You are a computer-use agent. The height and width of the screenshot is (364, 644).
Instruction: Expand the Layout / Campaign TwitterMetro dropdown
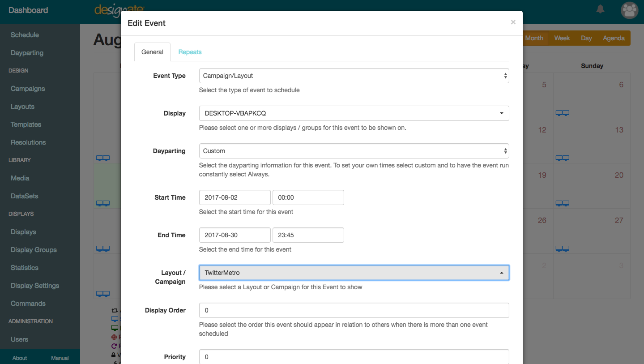[x=354, y=273]
